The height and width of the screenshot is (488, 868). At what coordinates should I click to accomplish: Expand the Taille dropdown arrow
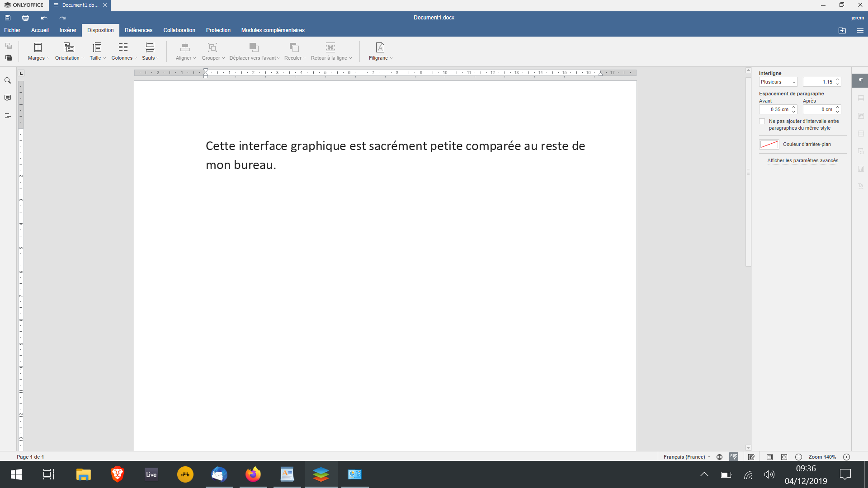pos(104,58)
